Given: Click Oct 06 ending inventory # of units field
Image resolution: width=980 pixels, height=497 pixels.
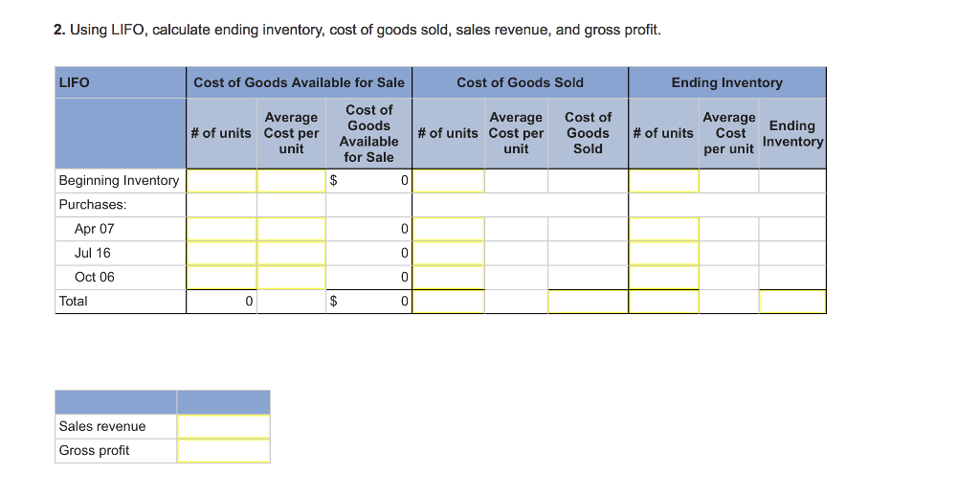Looking at the screenshot, I should point(664,277).
